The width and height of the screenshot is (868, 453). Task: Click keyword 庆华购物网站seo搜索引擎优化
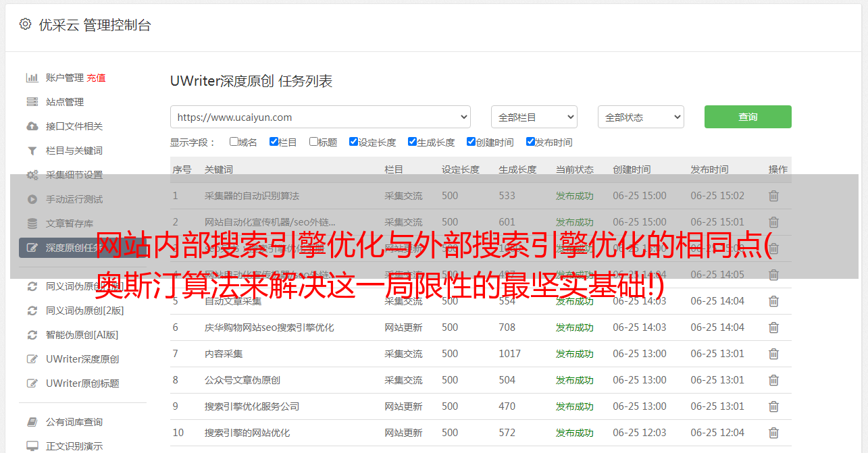[270, 327]
